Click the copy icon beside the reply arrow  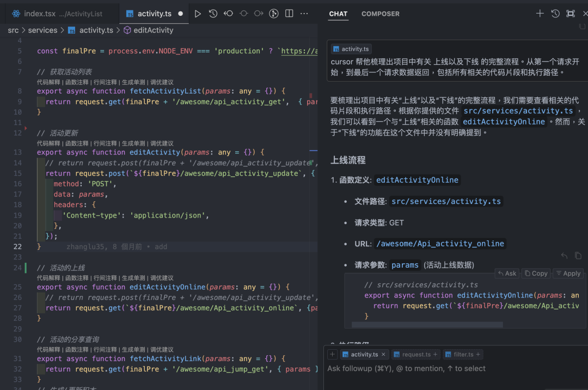click(x=578, y=256)
